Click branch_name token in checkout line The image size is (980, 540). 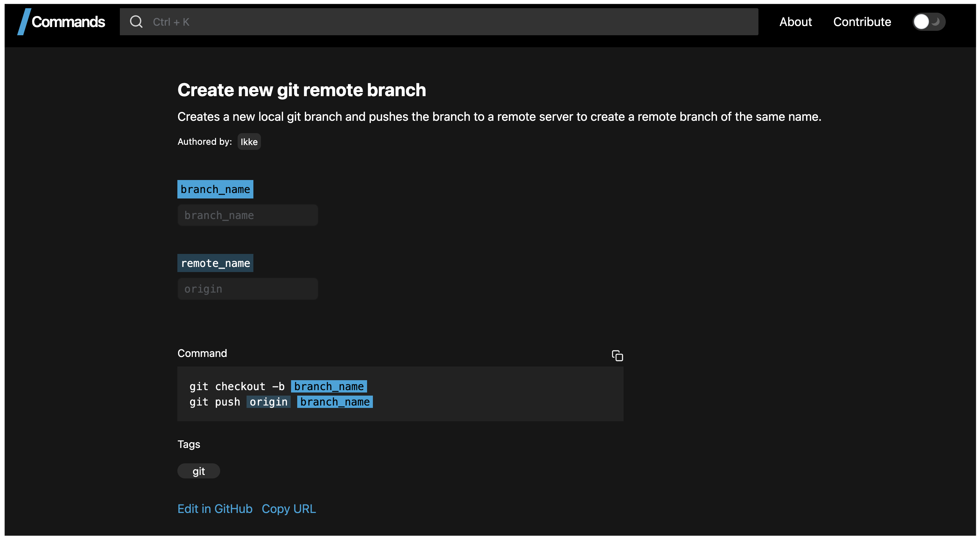tap(329, 386)
